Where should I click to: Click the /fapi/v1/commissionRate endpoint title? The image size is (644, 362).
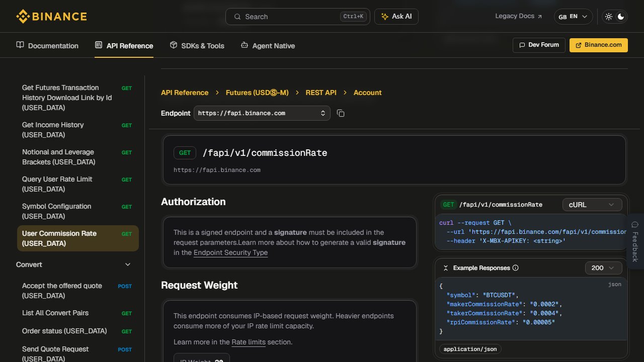pyautogui.click(x=265, y=153)
